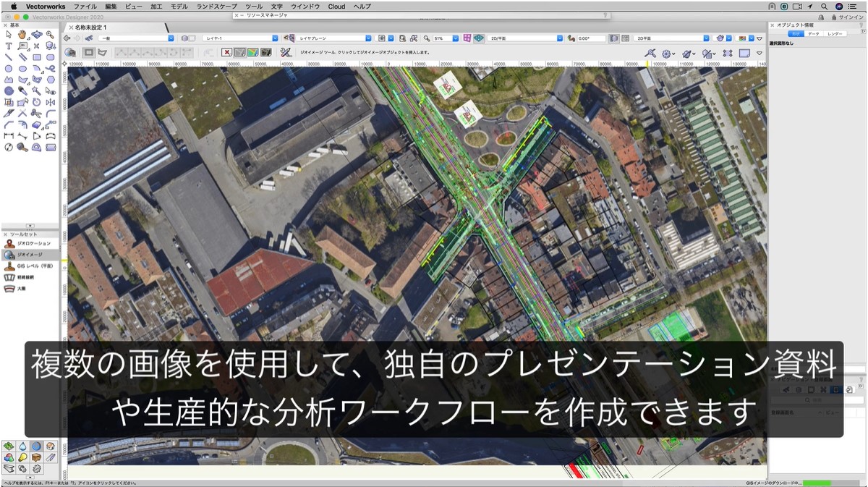Viewport: 868px width, 487px height.
Task: Switch to the レンダー tab
Action: click(834, 33)
